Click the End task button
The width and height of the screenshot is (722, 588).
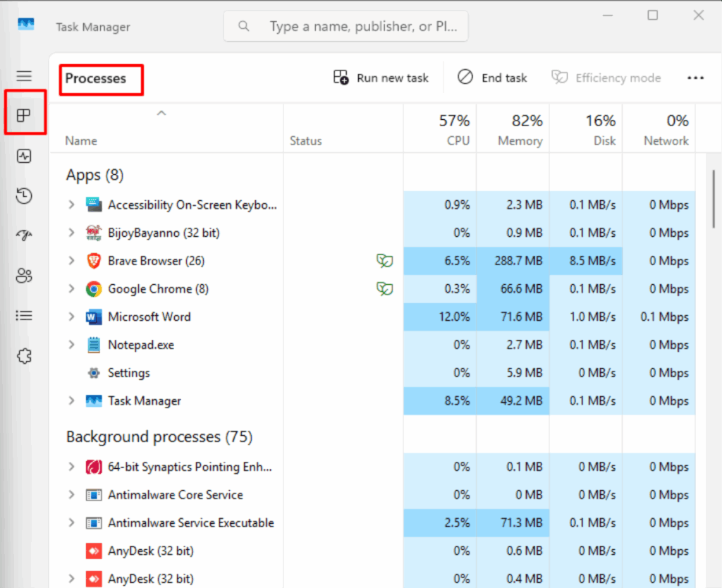tap(492, 78)
